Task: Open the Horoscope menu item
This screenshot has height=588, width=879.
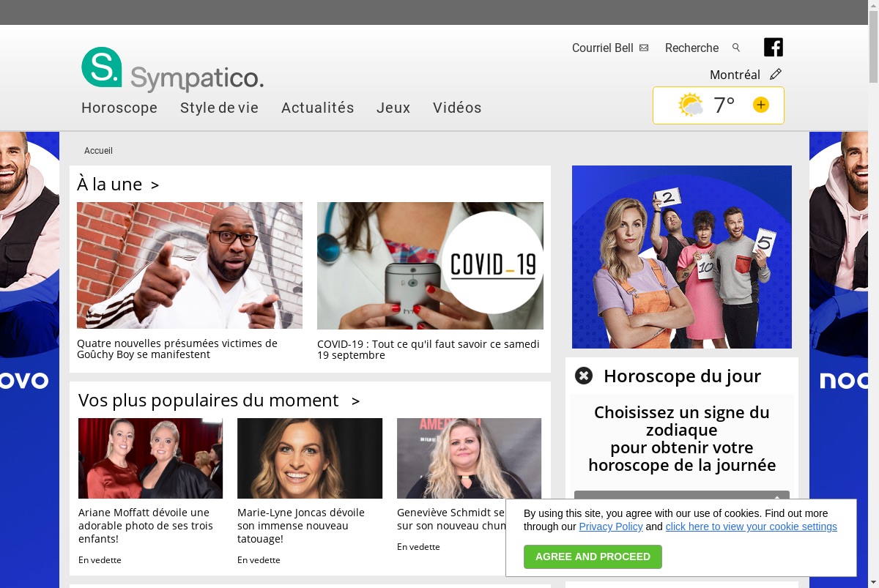Action: pyautogui.click(x=119, y=108)
